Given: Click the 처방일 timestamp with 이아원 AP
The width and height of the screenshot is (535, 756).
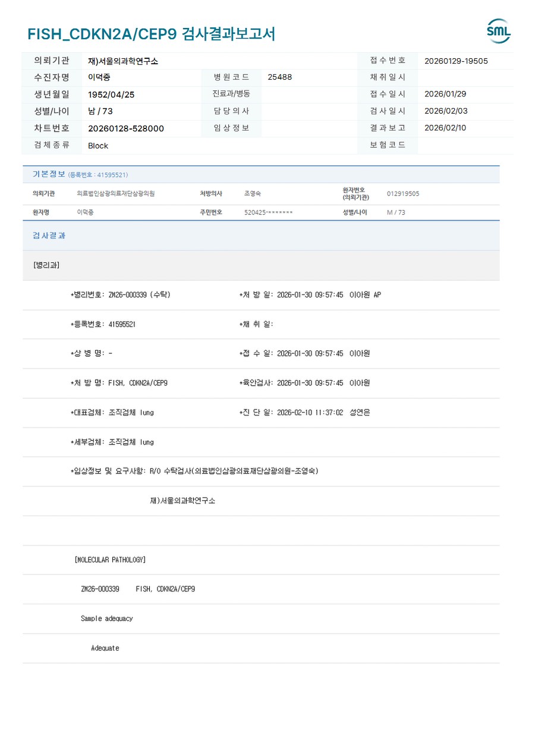Looking at the screenshot, I should coord(310,295).
